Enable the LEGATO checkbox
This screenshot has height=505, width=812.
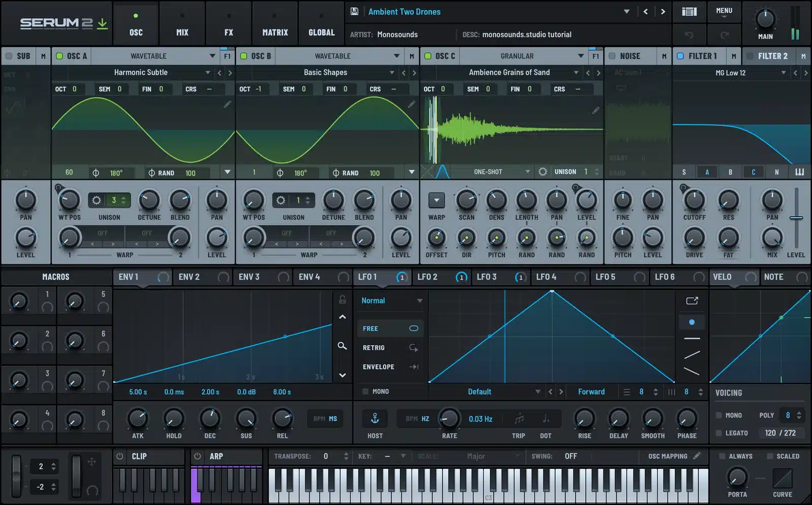pos(719,433)
